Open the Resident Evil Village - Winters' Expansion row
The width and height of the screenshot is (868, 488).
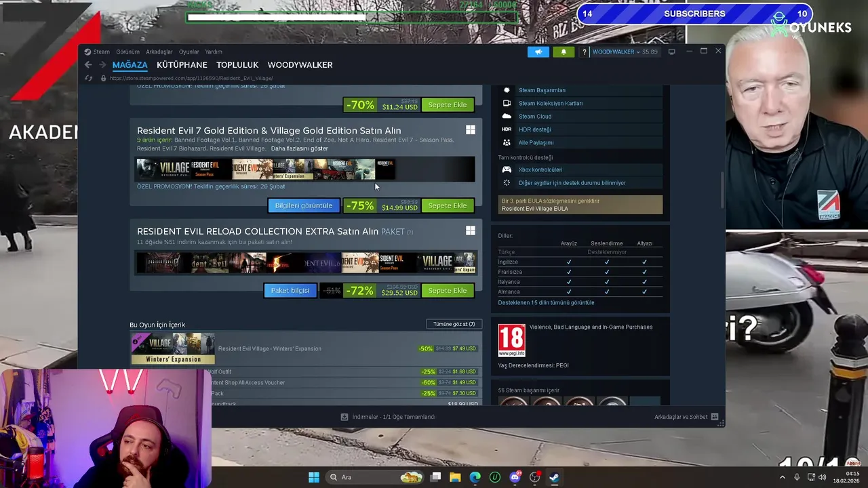(x=305, y=348)
